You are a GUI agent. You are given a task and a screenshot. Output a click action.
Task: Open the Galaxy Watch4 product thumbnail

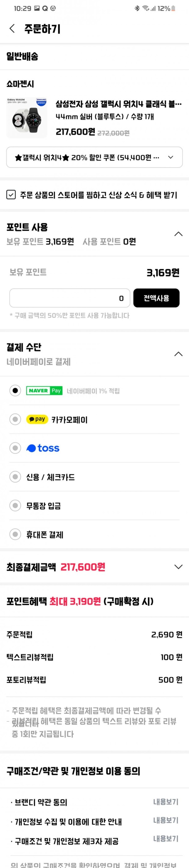(x=27, y=118)
